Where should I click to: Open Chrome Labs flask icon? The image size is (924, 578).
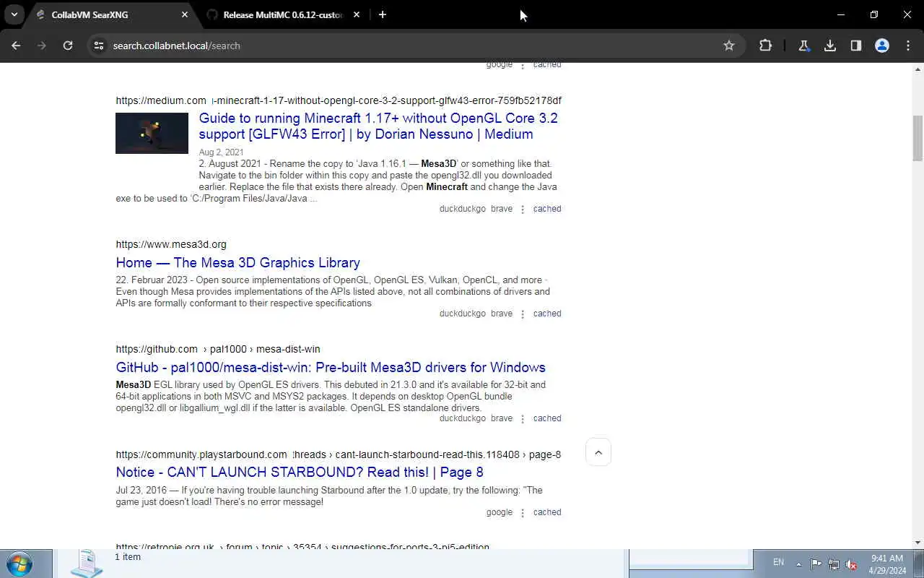pyautogui.click(x=804, y=46)
